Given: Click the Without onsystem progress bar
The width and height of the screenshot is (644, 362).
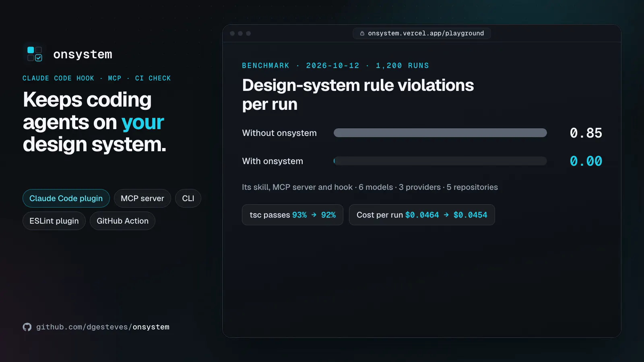Looking at the screenshot, I should click(x=440, y=133).
